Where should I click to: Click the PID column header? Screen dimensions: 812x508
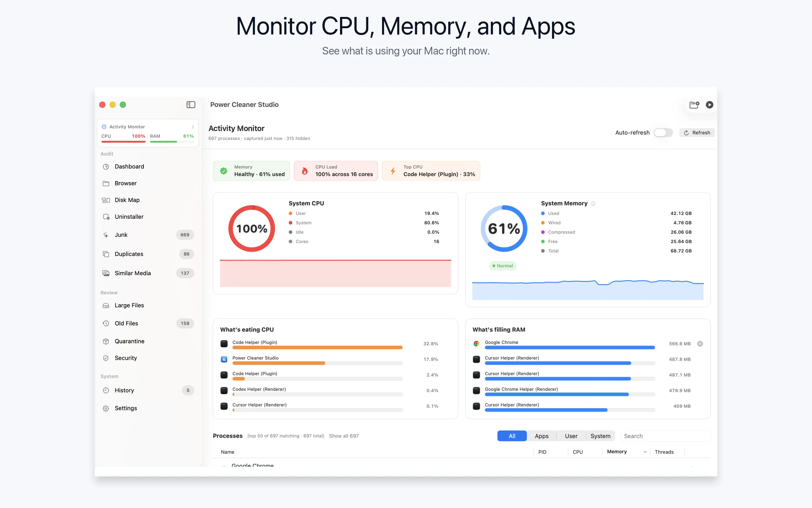coord(542,452)
